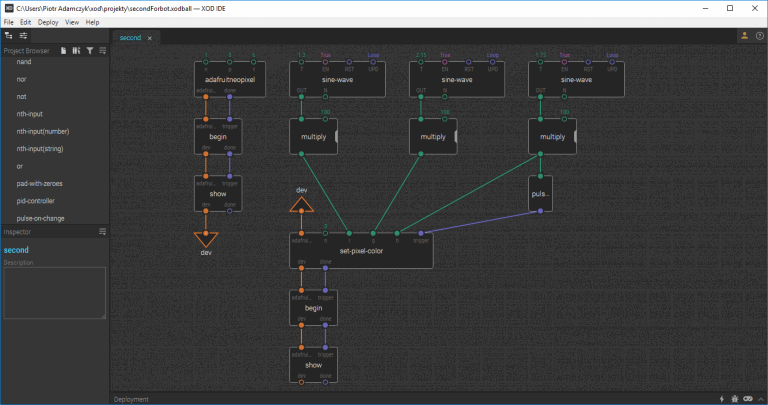Open the View menu
This screenshot has width=768, height=405.
(x=72, y=21)
